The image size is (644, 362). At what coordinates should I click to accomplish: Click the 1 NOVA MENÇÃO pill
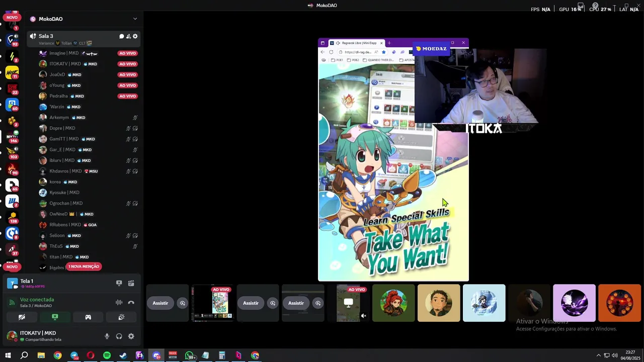coord(84,266)
